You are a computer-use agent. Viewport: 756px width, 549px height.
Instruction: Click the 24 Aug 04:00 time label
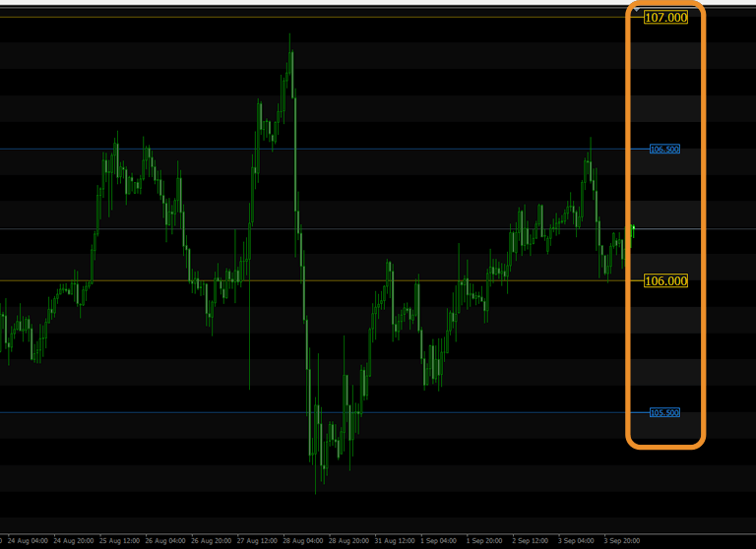coord(26,540)
